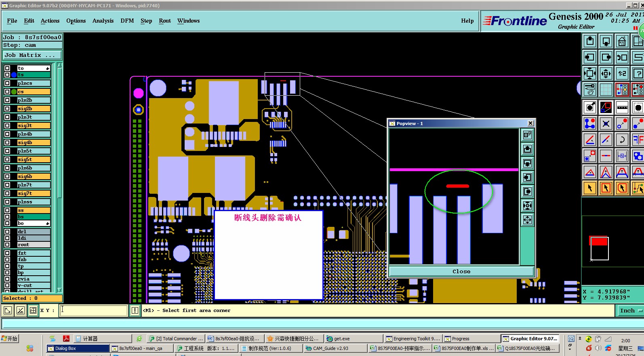644x356 pixels.
Task: Click the pan left view icon
Action: coord(590,57)
